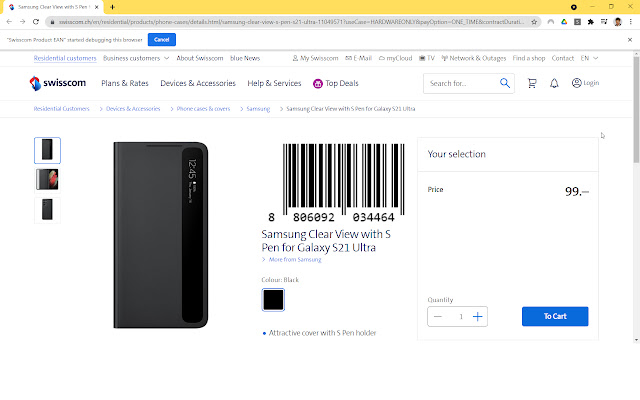
Task: Click the EAN barcode image
Action: pyautogui.click(x=338, y=183)
